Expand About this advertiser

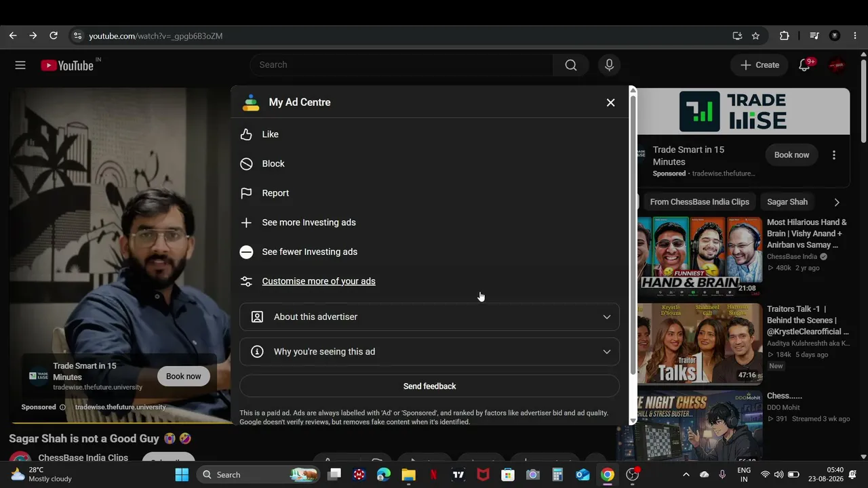point(429,317)
